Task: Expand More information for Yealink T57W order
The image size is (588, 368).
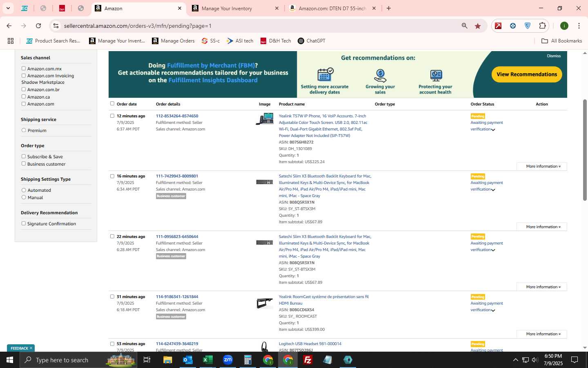Action: click(542, 166)
